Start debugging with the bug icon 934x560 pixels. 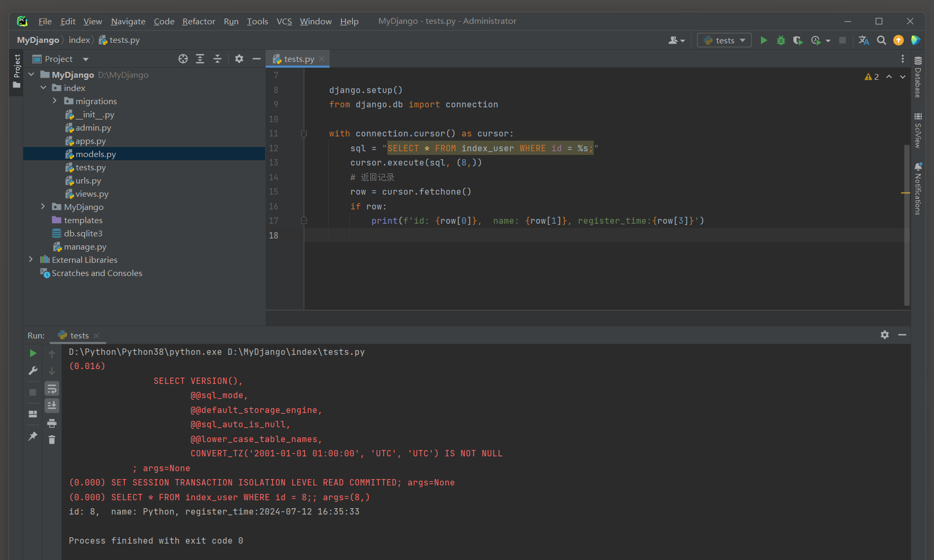pos(781,40)
